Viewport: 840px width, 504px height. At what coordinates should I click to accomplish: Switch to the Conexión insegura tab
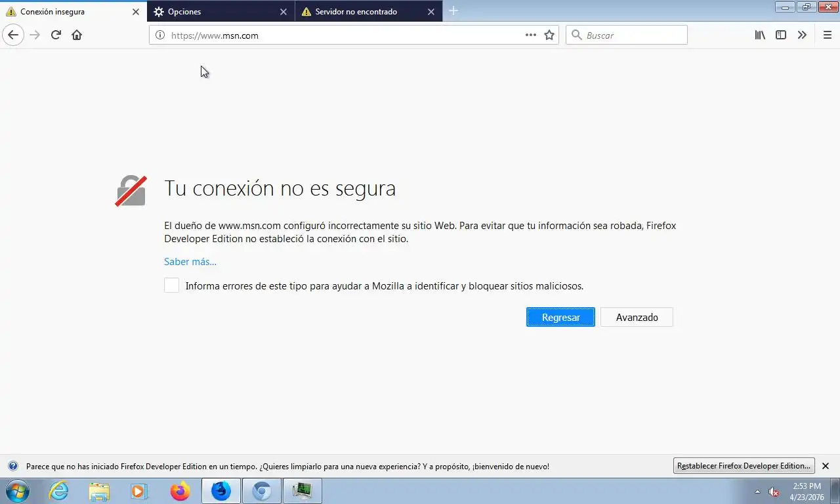[72, 12]
